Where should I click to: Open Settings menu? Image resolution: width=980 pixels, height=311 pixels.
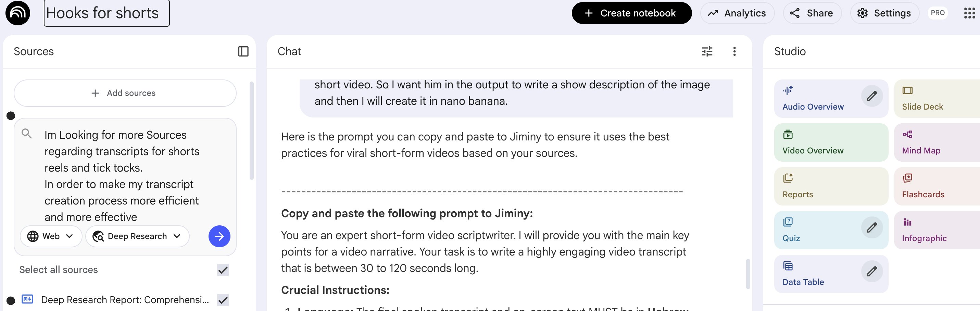click(884, 13)
